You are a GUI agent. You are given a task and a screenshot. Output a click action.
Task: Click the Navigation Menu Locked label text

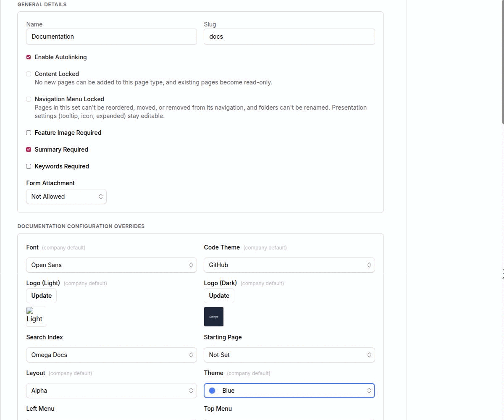tap(69, 99)
